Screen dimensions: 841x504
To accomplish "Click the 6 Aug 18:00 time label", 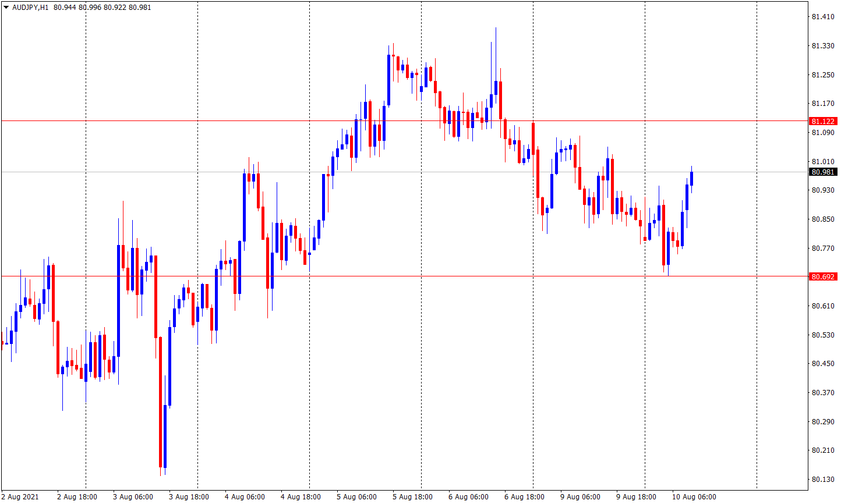I will (524, 497).
